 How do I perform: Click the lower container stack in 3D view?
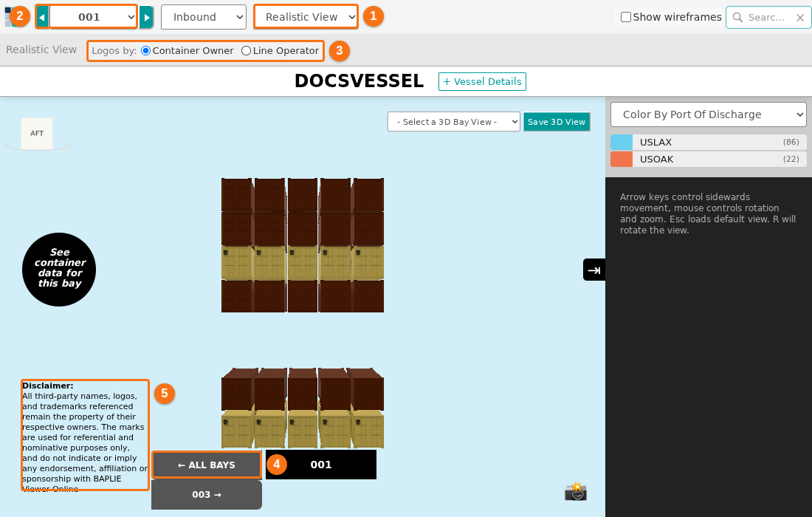tap(303, 408)
